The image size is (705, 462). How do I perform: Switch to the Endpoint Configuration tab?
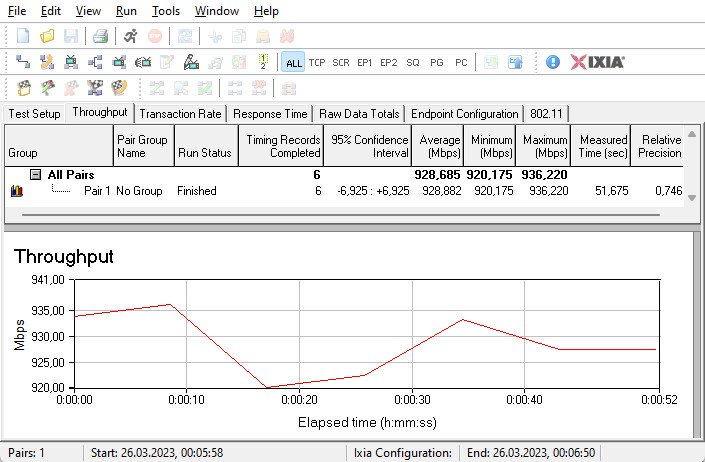pyautogui.click(x=465, y=114)
